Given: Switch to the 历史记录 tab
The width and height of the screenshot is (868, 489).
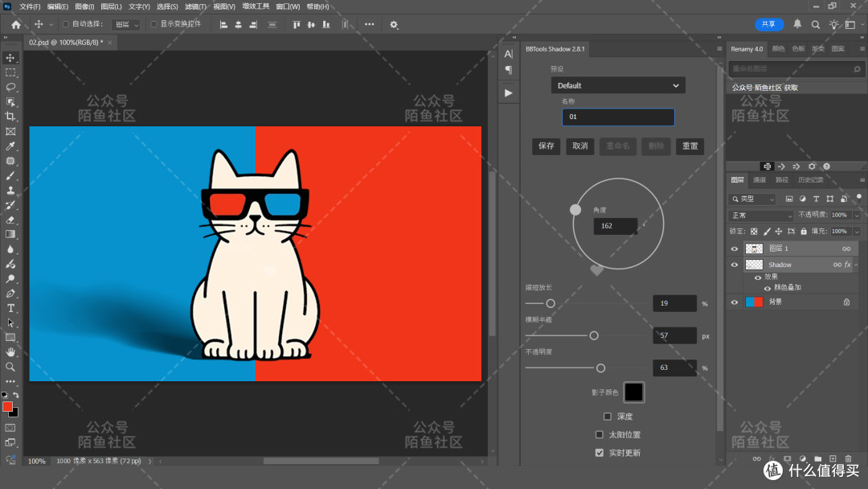Looking at the screenshot, I should [x=811, y=180].
